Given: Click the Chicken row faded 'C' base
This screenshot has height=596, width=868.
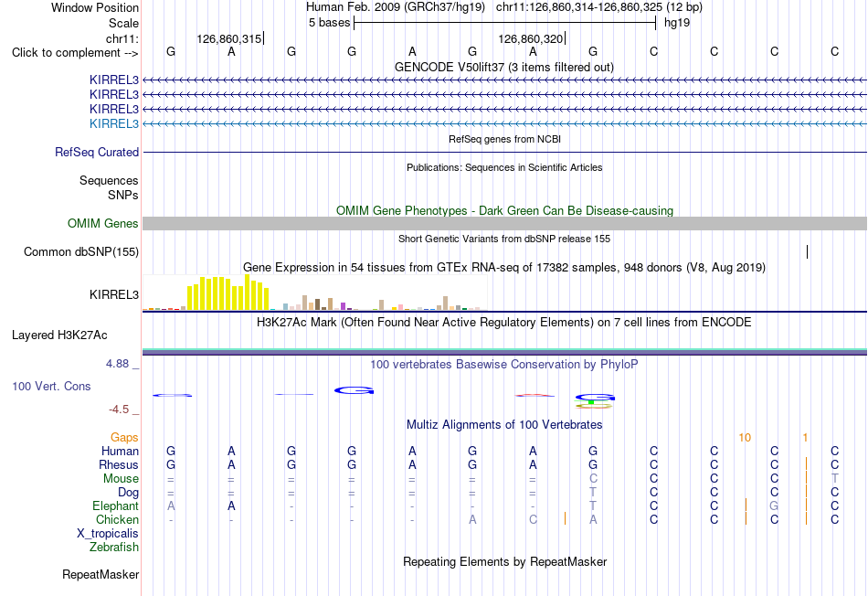Looking at the screenshot, I should coord(533,519).
